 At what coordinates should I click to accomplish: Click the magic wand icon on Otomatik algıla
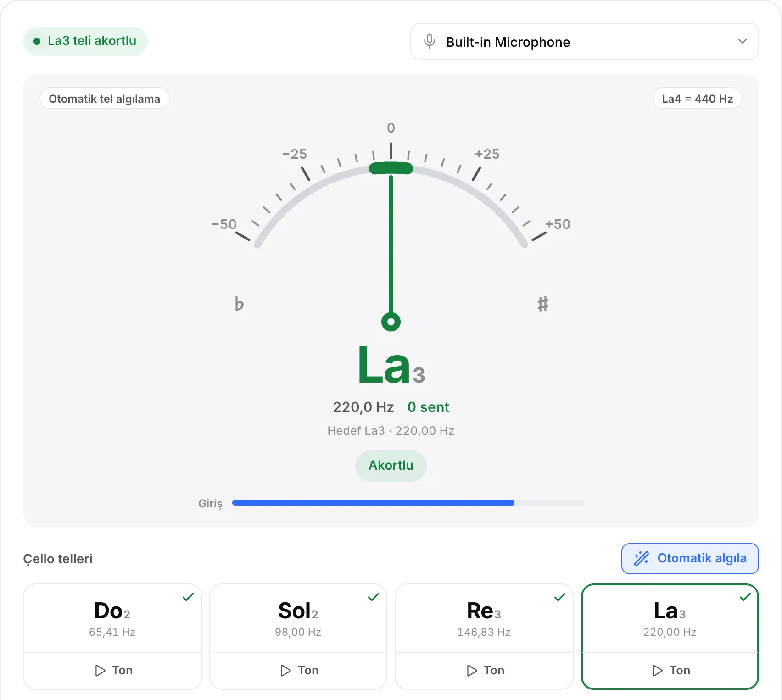tap(642, 558)
